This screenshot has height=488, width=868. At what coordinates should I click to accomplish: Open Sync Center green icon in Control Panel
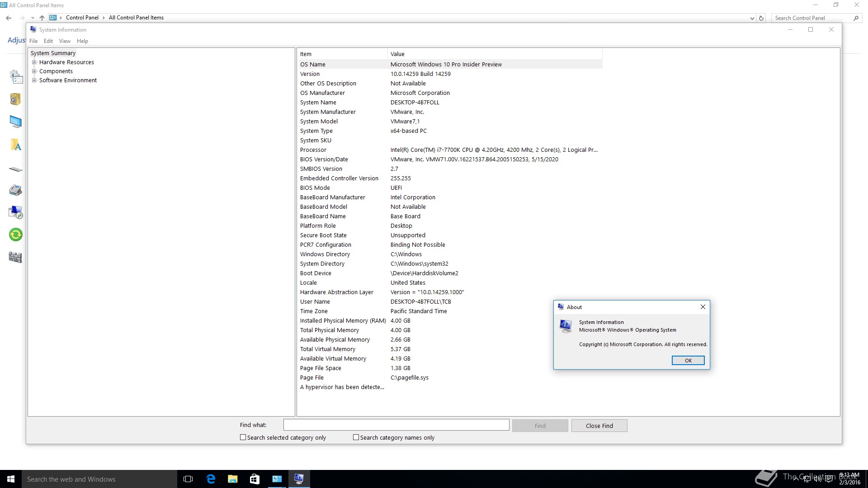click(x=15, y=235)
